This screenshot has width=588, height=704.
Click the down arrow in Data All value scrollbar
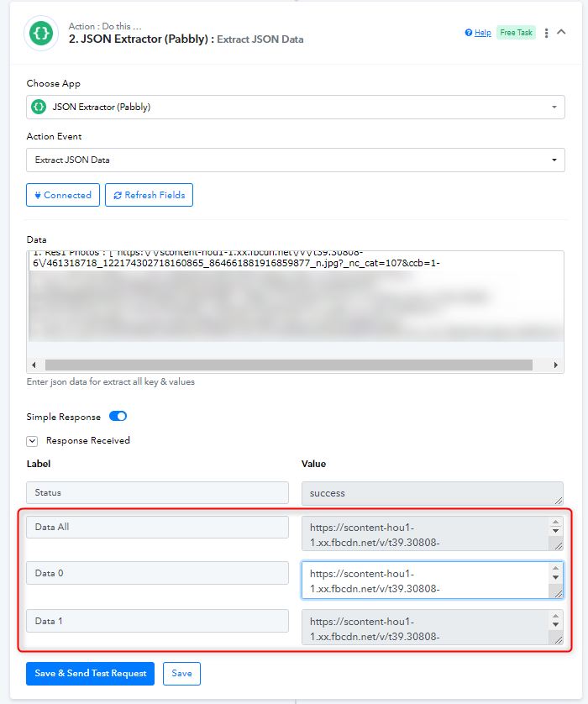coord(556,531)
